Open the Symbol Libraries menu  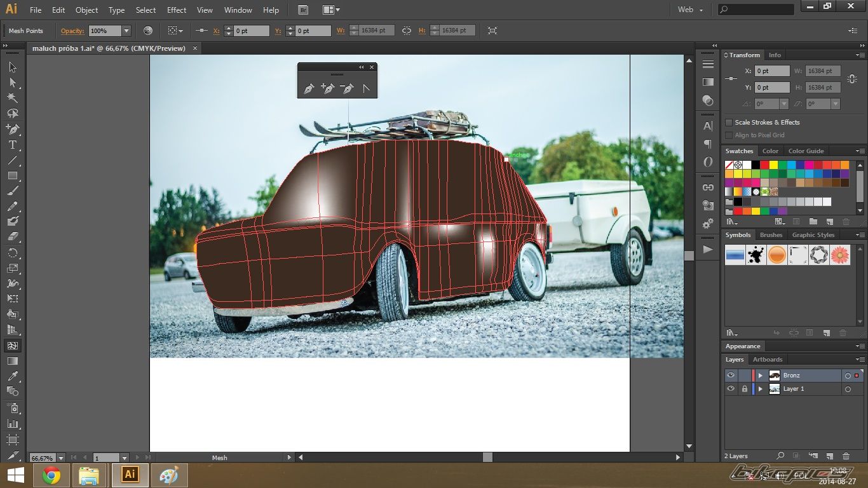click(x=733, y=333)
